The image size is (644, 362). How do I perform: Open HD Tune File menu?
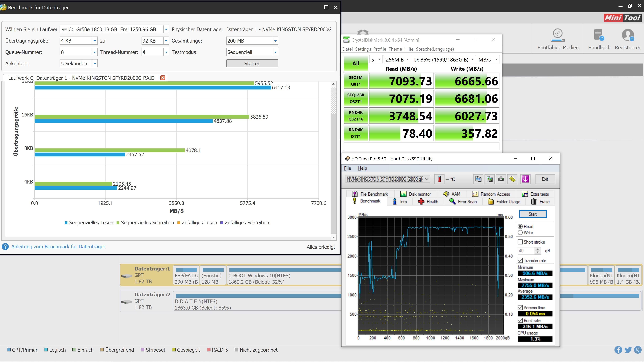(x=347, y=168)
